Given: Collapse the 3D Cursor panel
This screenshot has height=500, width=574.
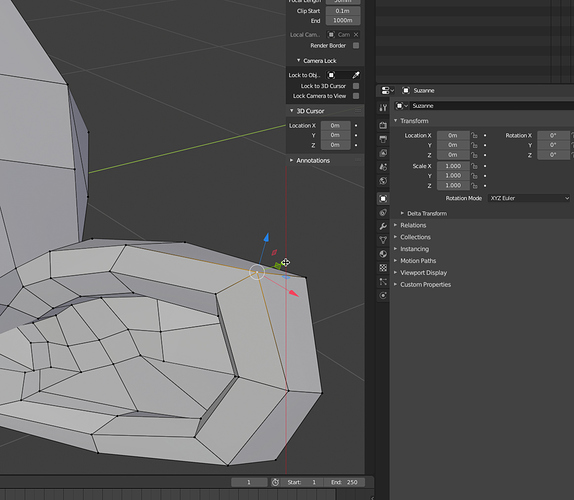Looking at the screenshot, I should click(307, 111).
